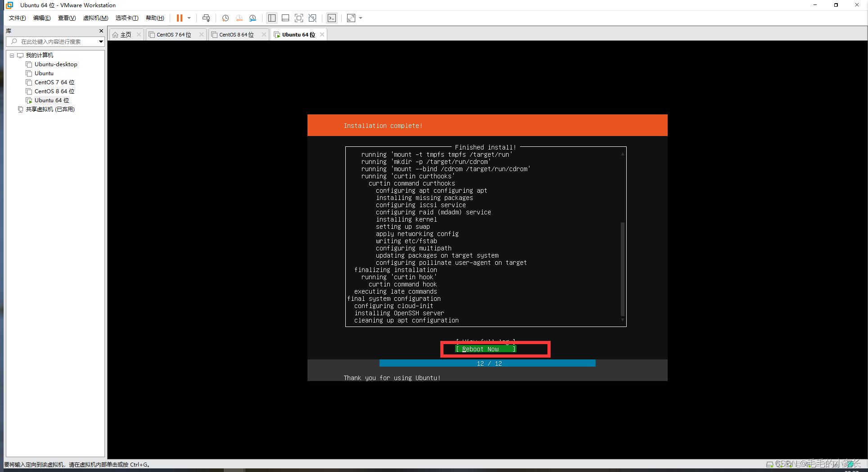Screen dimensions: 868x472
Task: Switch to full screen mode
Action: coord(299,18)
